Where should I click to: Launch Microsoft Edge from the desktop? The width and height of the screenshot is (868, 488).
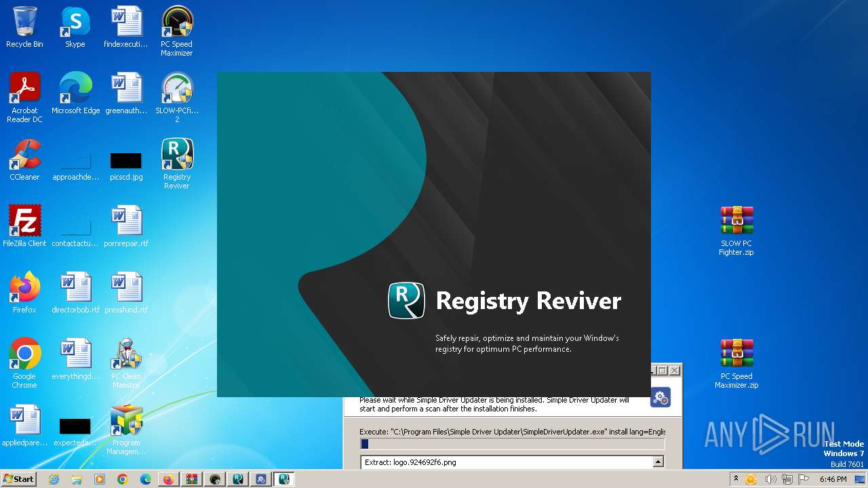[75, 94]
